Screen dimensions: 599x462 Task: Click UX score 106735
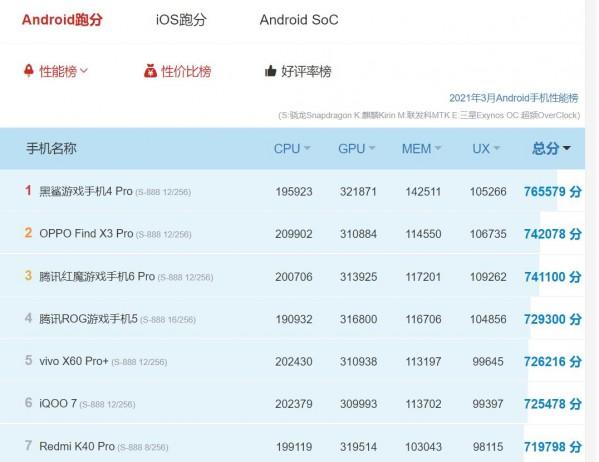488,234
